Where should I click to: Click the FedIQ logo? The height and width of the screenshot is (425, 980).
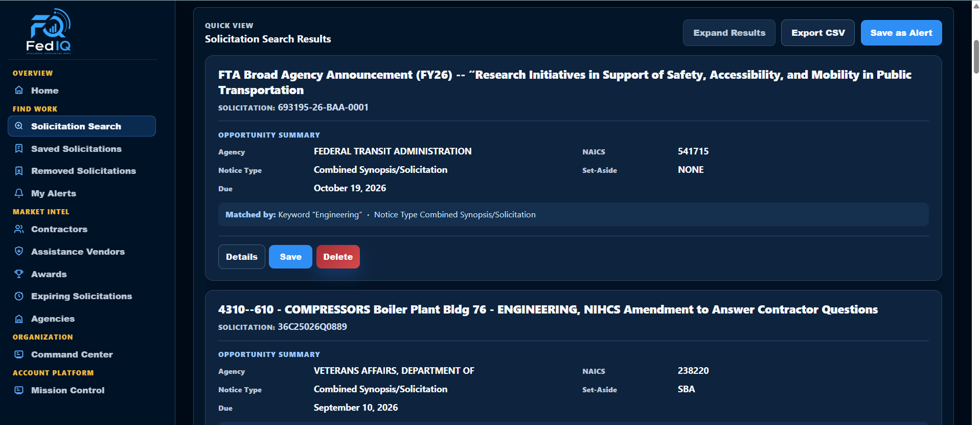click(x=49, y=31)
